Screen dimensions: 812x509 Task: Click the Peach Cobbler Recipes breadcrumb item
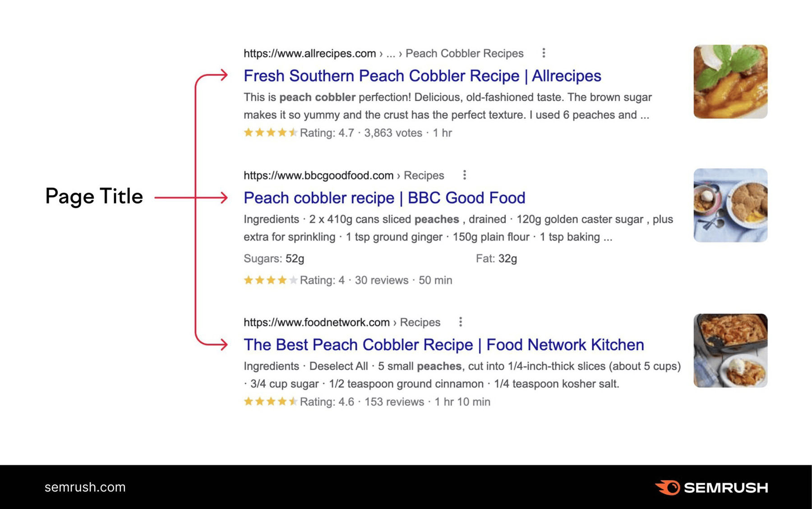coord(464,53)
